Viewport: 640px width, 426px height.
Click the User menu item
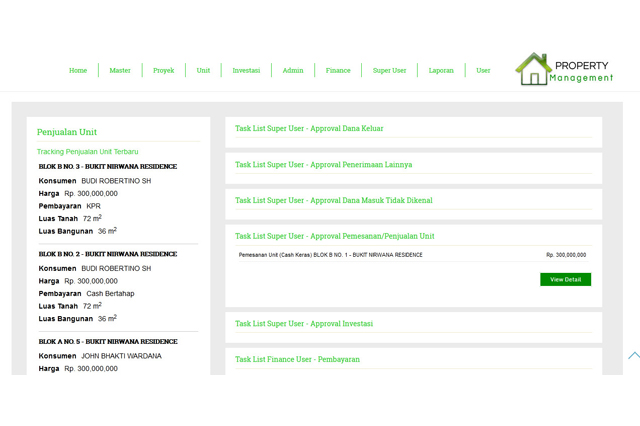point(483,71)
